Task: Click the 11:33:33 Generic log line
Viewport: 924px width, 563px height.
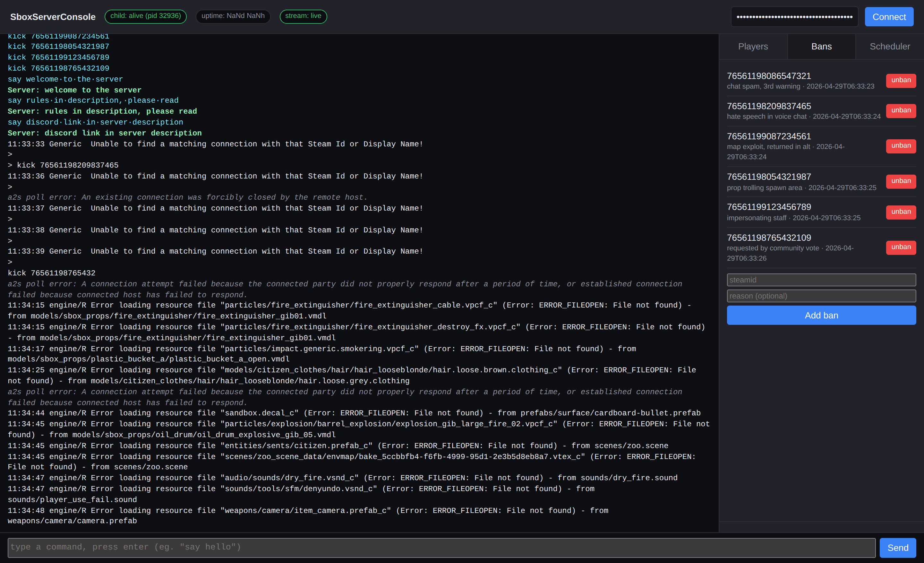Action: pyautogui.click(x=216, y=144)
